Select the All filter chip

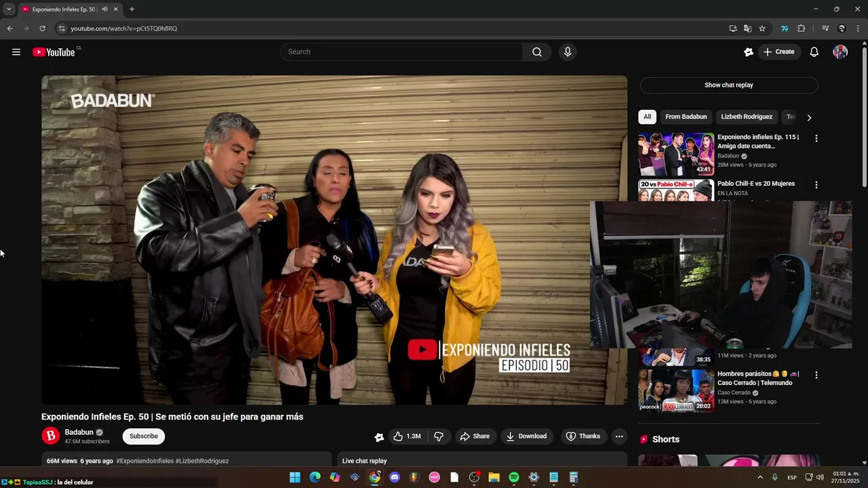[647, 117]
